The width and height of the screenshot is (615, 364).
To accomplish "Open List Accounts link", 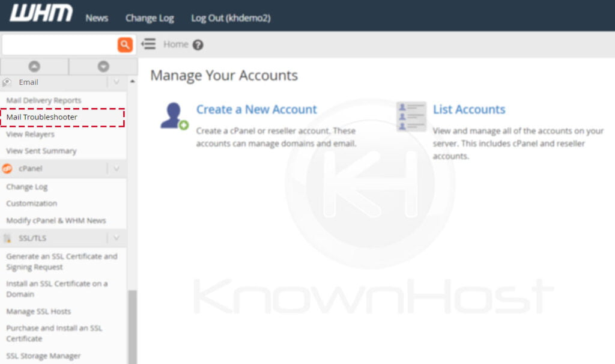I will (x=469, y=109).
